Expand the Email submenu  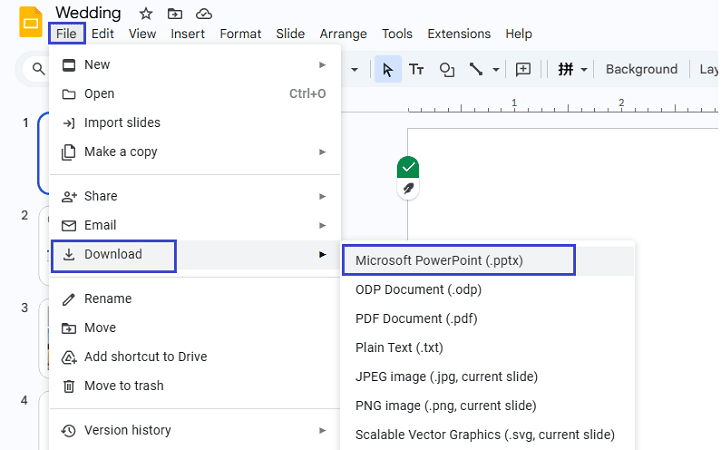click(x=195, y=225)
